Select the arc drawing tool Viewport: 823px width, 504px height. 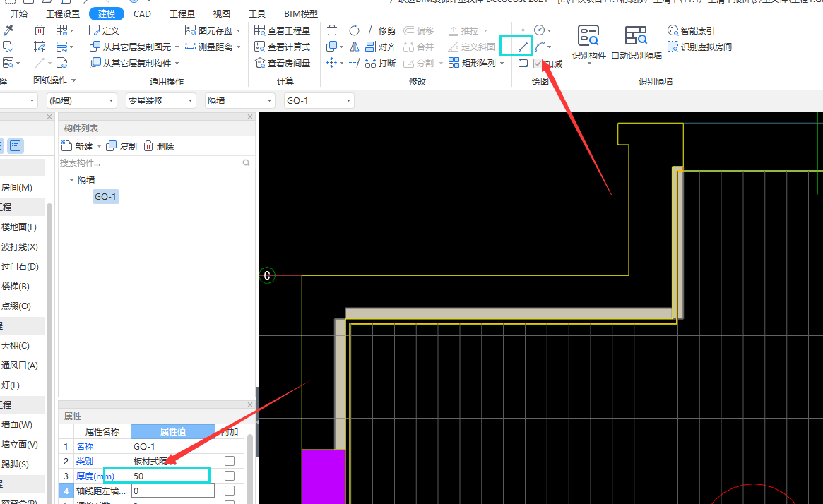[x=540, y=47]
